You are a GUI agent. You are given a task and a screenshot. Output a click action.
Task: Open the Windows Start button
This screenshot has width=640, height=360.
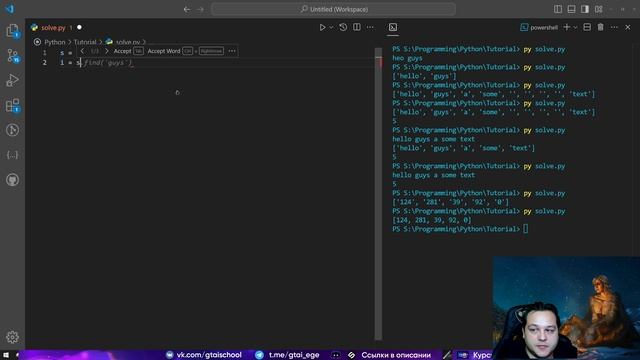pyautogui.click(x=6, y=355)
